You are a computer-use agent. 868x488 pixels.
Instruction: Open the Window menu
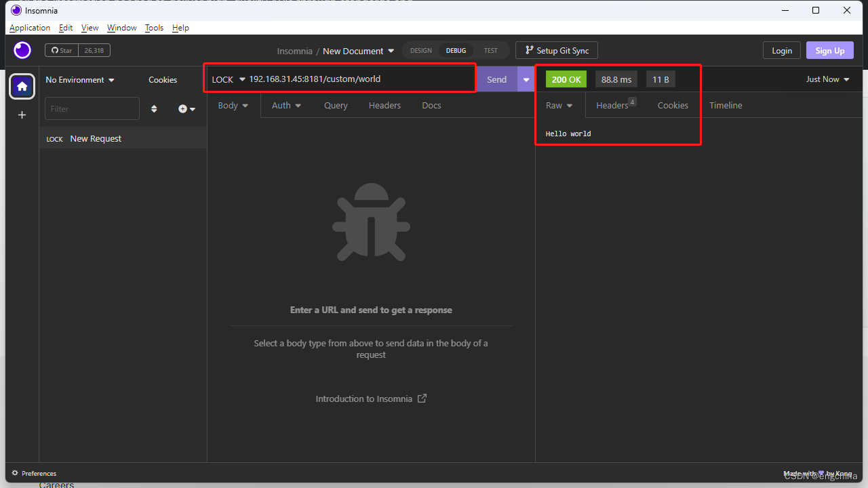point(122,28)
